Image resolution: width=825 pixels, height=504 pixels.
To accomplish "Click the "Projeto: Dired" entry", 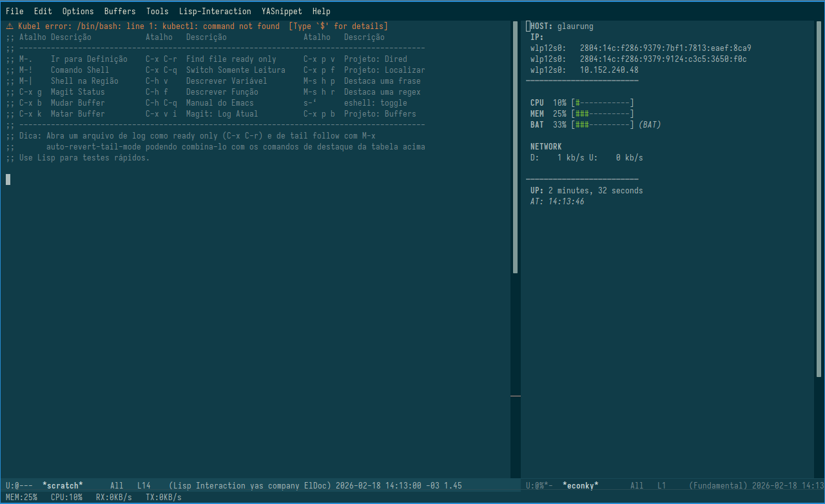I will coord(376,59).
